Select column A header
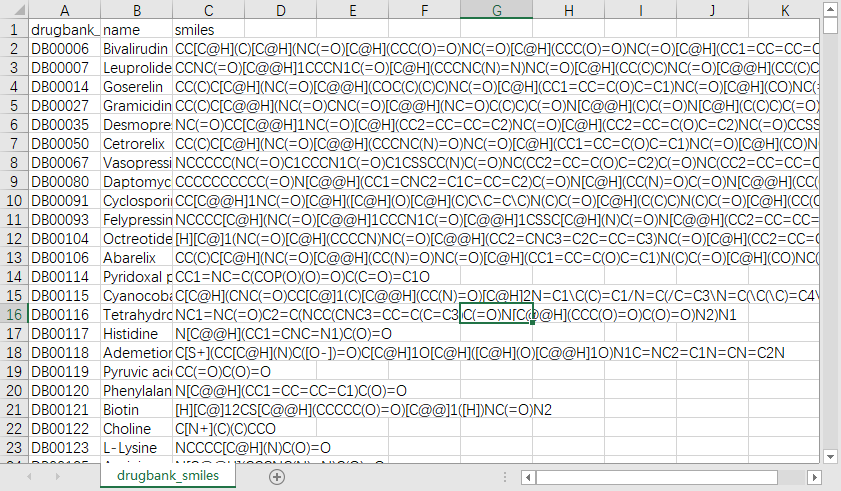Screen dimensions: 841x491 (64, 10)
